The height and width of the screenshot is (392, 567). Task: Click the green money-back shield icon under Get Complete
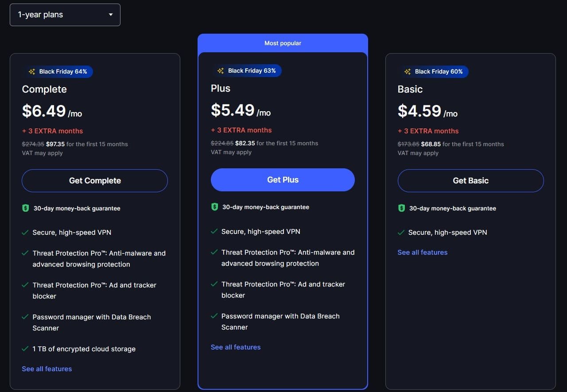click(x=26, y=208)
